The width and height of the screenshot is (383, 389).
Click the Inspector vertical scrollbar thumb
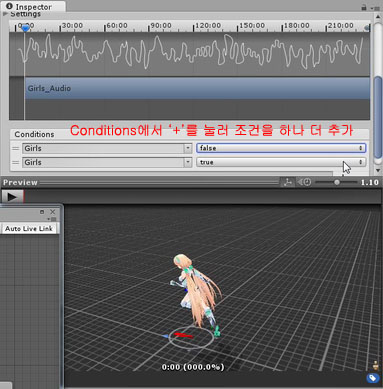pos(378,117)
